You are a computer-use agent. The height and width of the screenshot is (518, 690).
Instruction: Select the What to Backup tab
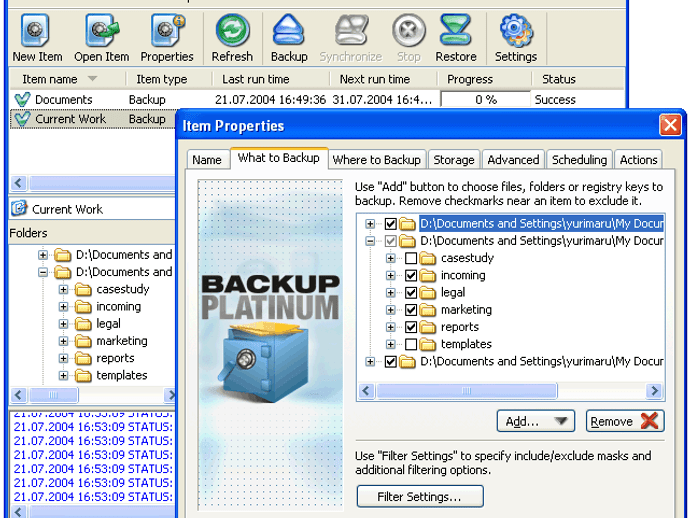(279, 158)
